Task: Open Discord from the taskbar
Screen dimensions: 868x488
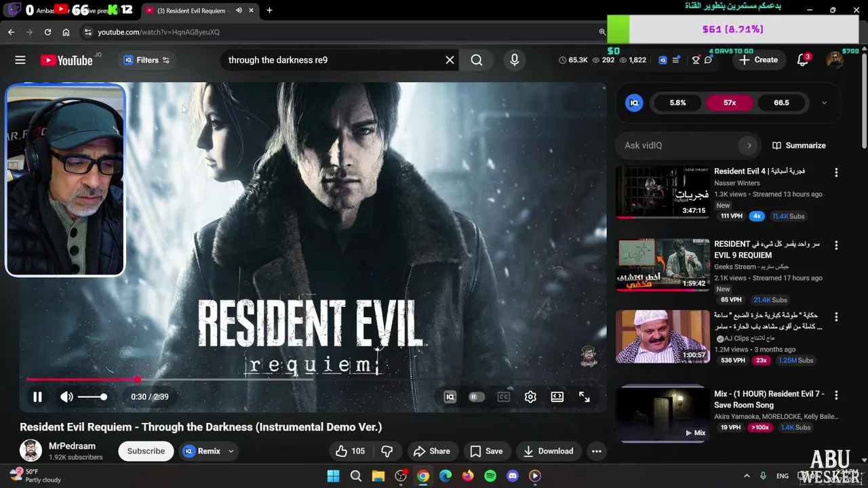Action: point(513,476)
